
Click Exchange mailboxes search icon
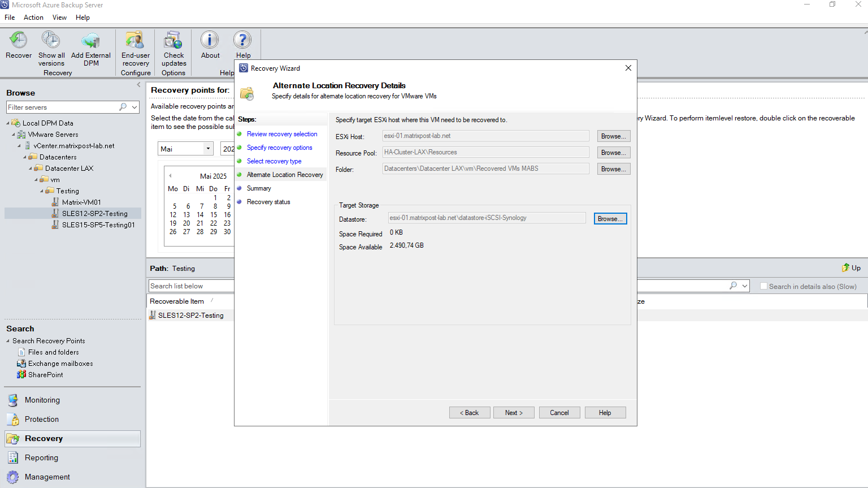(21, 363)
